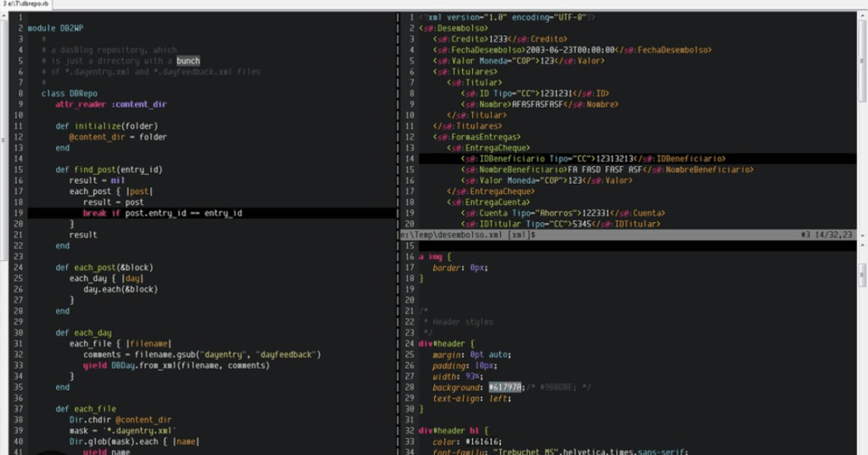Click the "mask = '*.dayentry.xml'" line
The height and width of the screenshot is (455, 868).
tap(122, 430)
